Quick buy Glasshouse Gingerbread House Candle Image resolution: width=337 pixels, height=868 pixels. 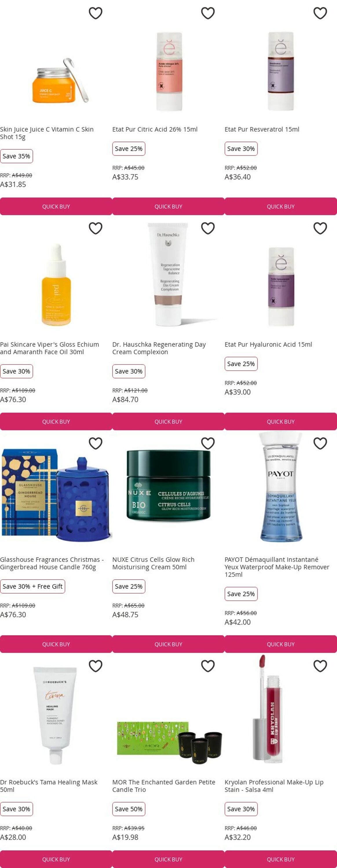point(56,644)
